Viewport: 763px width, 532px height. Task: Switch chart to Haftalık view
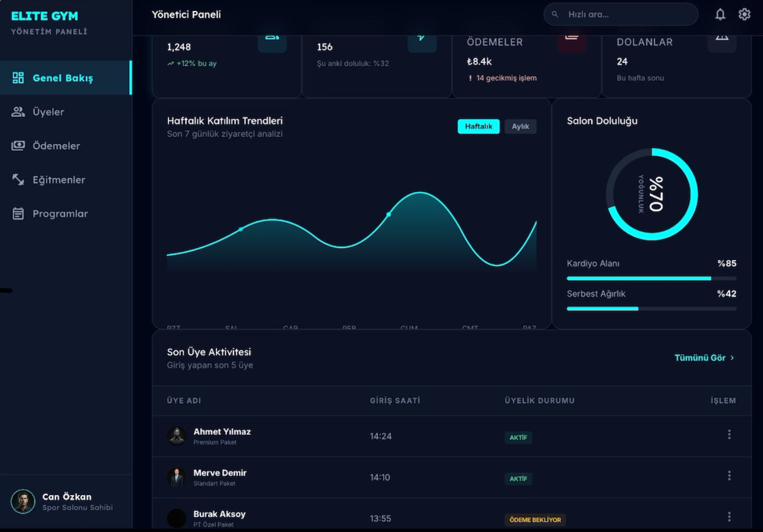[478, 126]
